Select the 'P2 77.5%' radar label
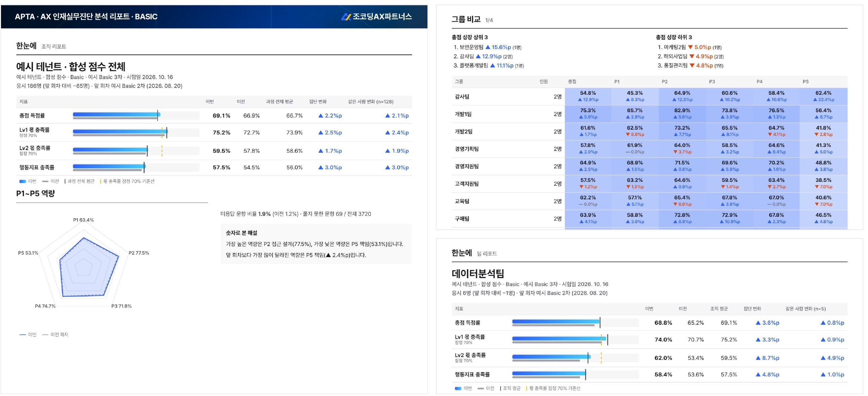The height and width of the screenshot is (396, 868). 138,253
